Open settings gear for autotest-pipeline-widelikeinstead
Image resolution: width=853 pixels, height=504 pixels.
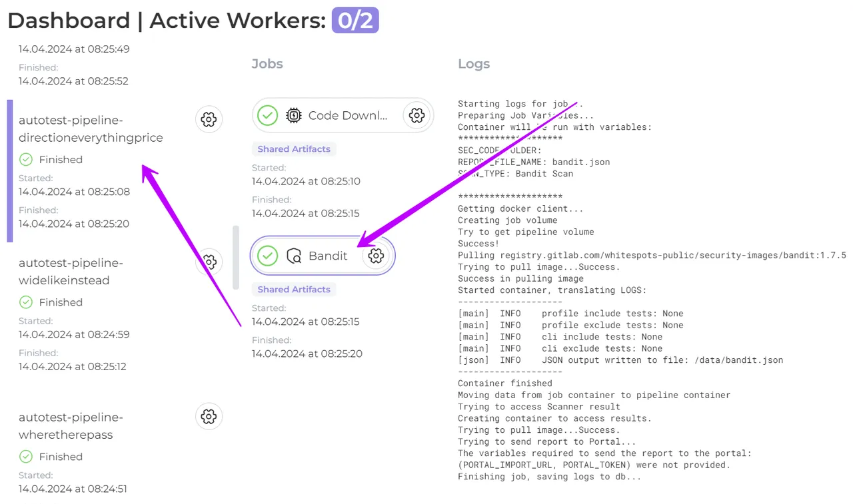(209, 261)
